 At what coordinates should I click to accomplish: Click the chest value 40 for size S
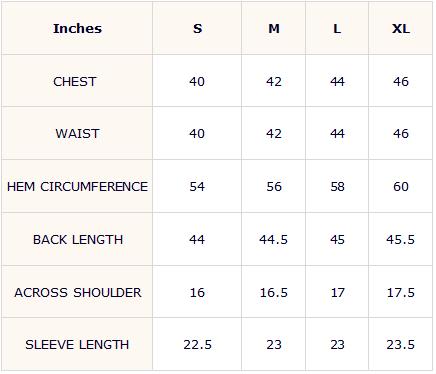pyautogui.click(x=197, y=81)
